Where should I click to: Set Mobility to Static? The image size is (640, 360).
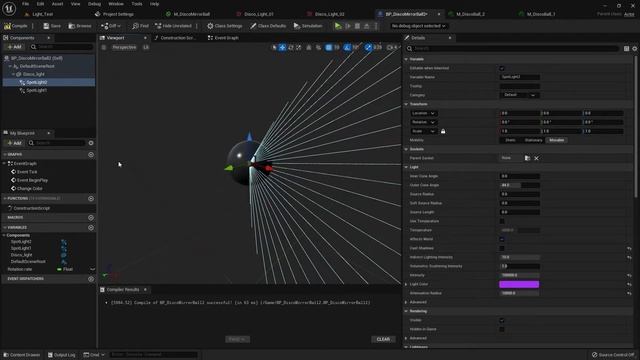pyautogui.click(x=510, y=140)
